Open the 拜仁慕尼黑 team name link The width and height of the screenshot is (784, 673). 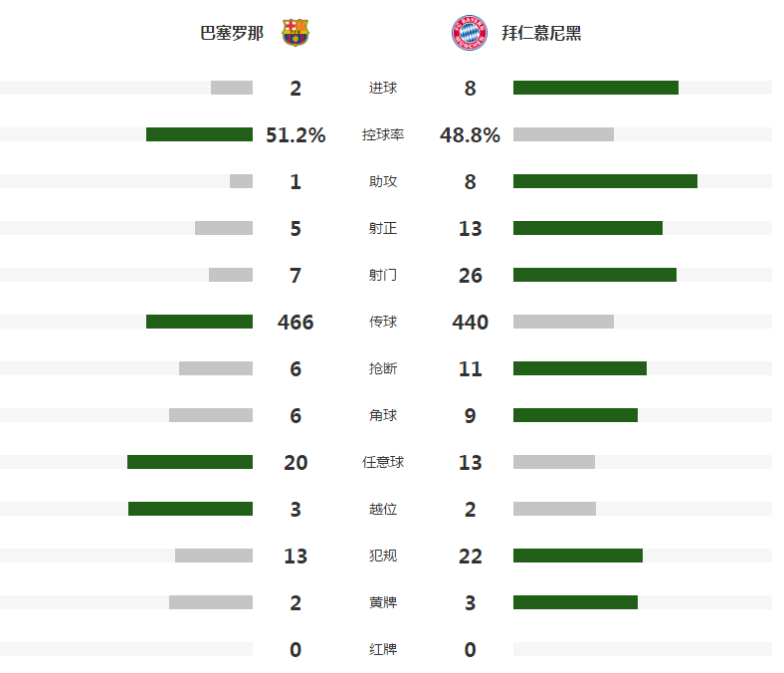(x=541, y=33)
